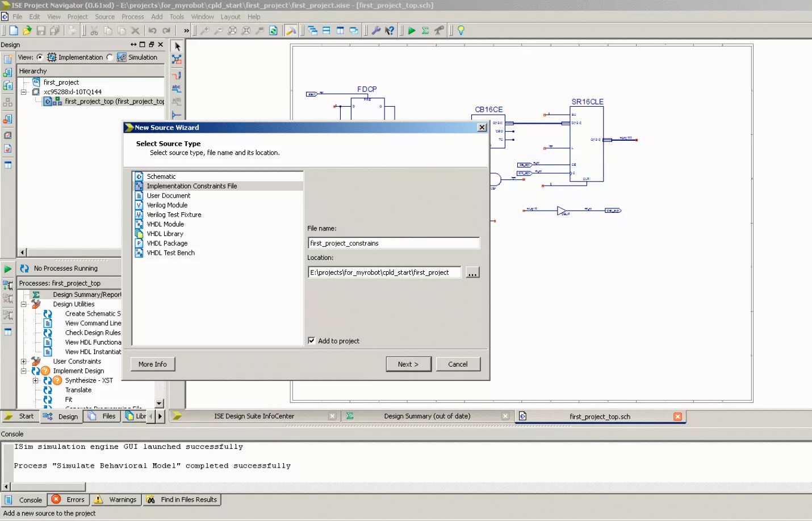Click the Next > button in wizard
This screenshot has width=812, height=521.
(408, 364)
